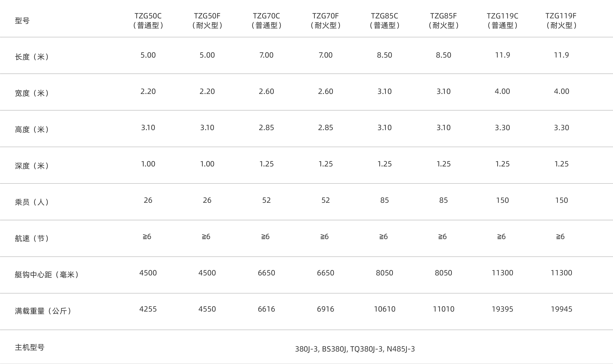Click the 主机型号 row label

coord(29,347)
